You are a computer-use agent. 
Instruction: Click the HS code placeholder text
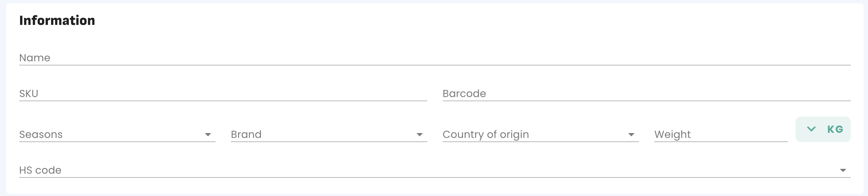click(40, 170)
